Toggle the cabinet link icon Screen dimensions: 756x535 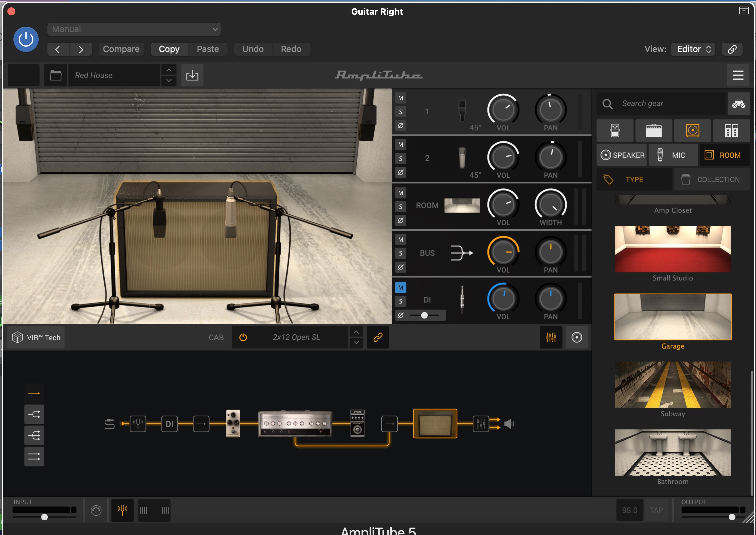click(x=378, y=338)
